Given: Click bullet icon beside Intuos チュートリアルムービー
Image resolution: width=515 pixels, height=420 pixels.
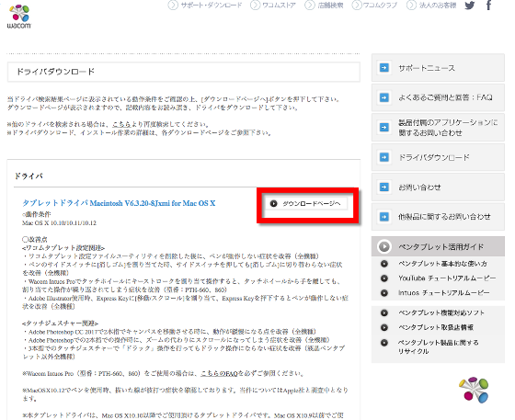Looking at the screenshot, I should (384, 292).
